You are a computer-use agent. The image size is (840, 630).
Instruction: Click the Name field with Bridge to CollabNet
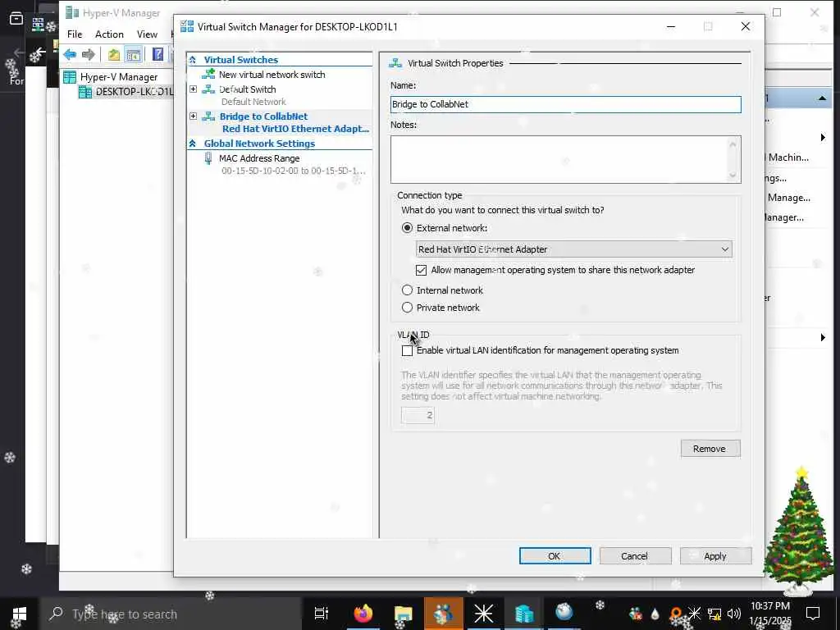pyautogui.click(x=566, y=104)
